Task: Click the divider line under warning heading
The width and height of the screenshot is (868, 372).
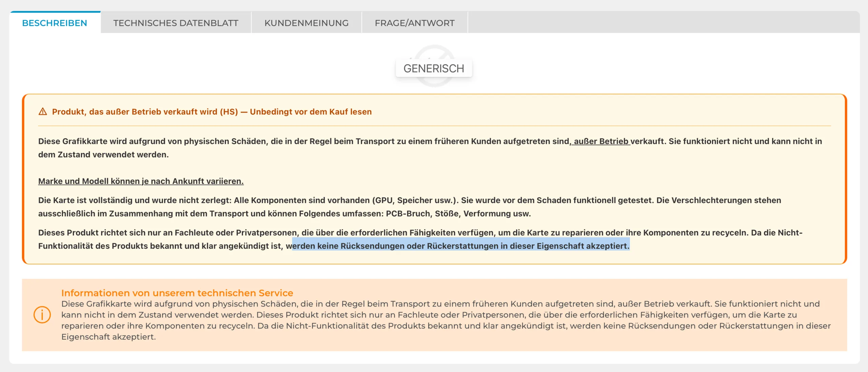Action: [x=434, y=126]
